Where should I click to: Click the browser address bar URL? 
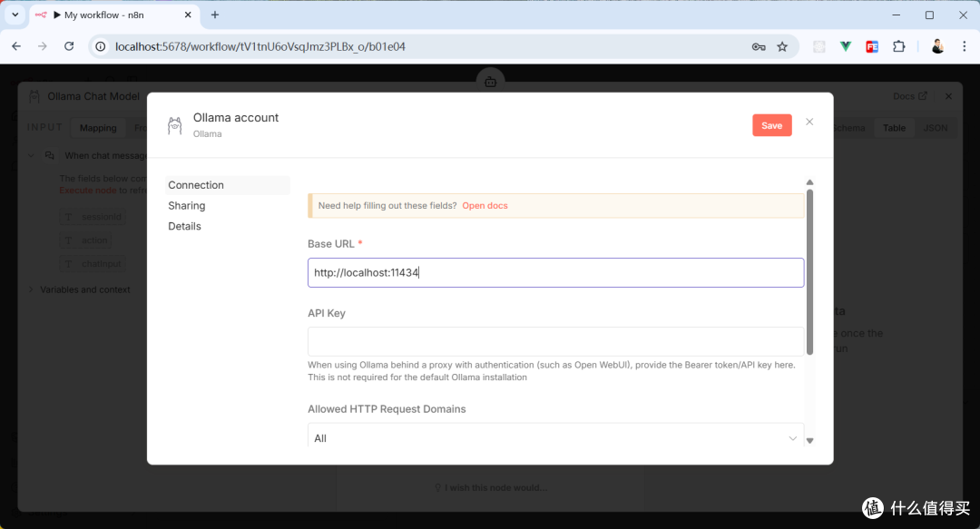click(260, 46)
